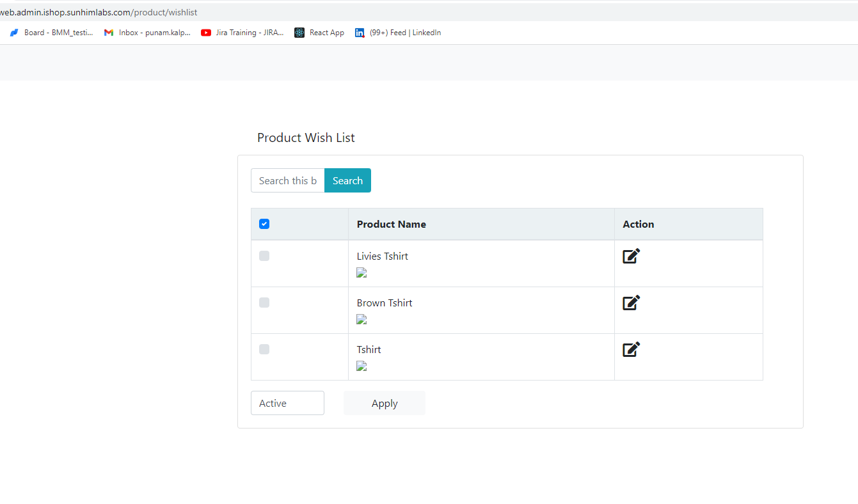Image resolution: width=858 pixels, height=504 pixels.
Task: Click the browser address bar URL
Action: tap(99, 12)
